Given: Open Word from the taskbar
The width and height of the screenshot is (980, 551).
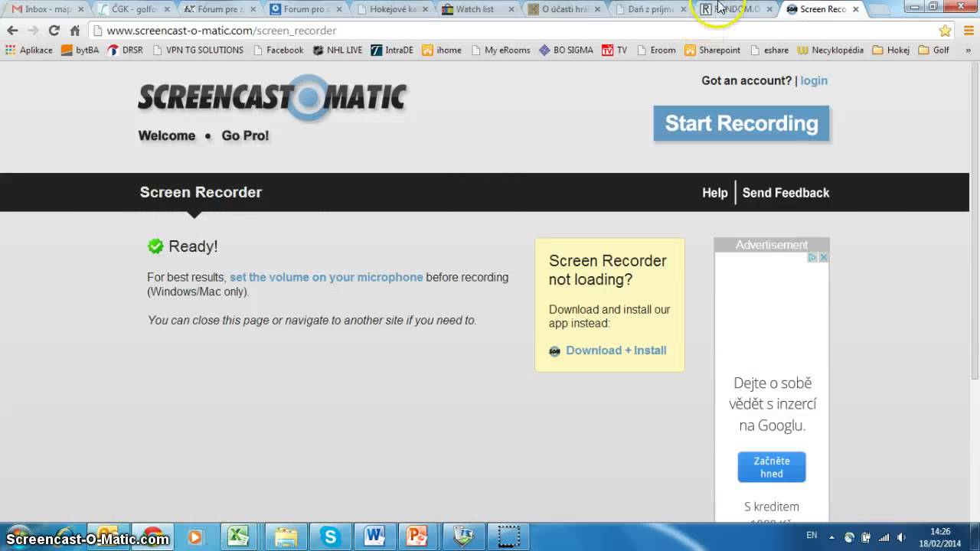Looking at the screenshot, I should point(374,536).
